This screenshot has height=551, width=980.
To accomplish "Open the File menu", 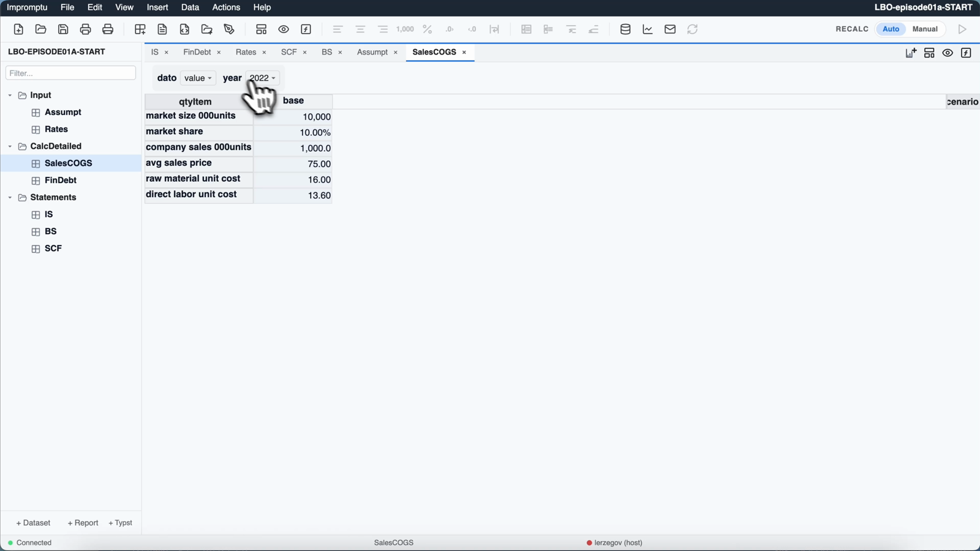I will click(x=67, y=7).
